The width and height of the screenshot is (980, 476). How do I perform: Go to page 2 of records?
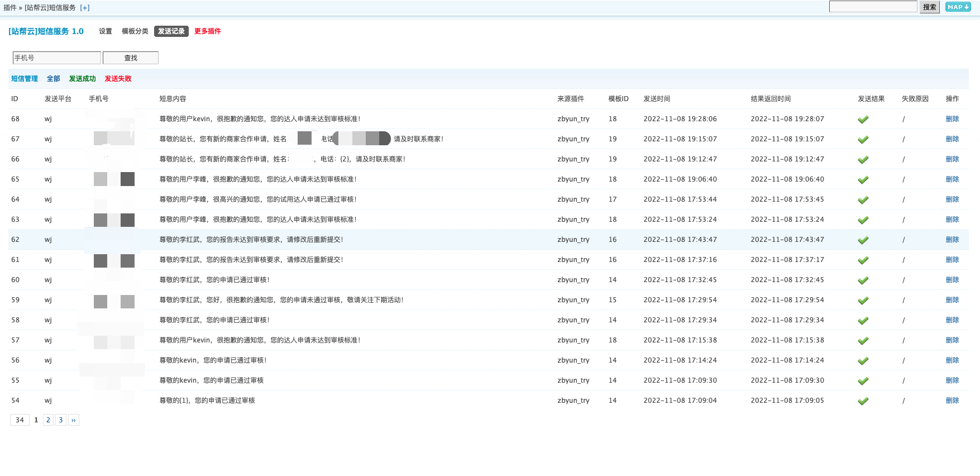[48, 420]
